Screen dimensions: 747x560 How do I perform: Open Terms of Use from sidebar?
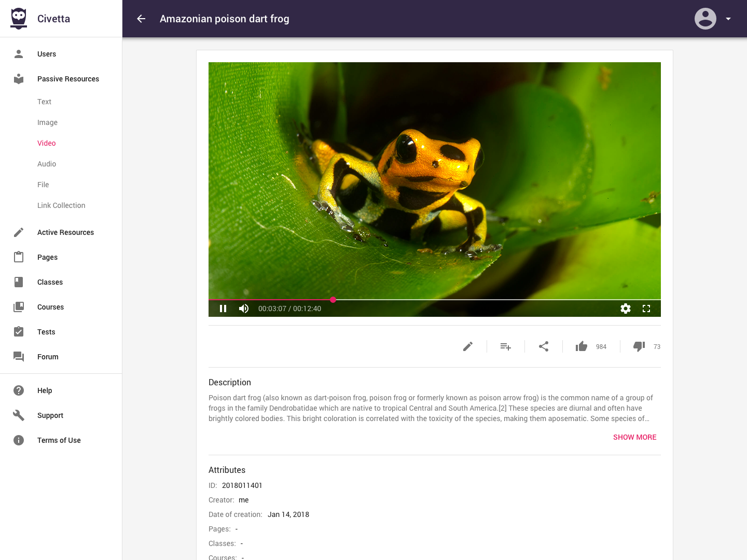59,440
